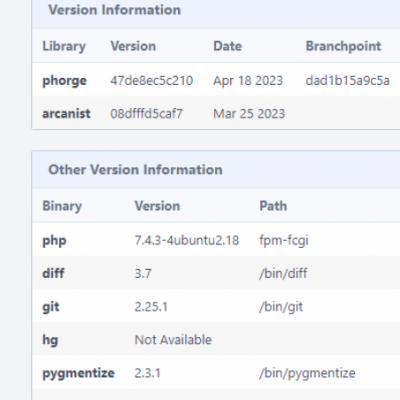Click the Binary column header
This screenshot has height=400, width=400.
(x=62, y=206)
